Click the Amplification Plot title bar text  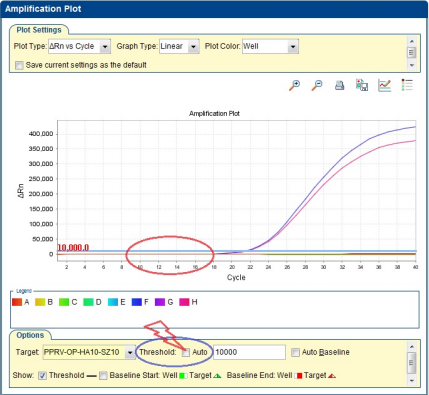[43, 9]
